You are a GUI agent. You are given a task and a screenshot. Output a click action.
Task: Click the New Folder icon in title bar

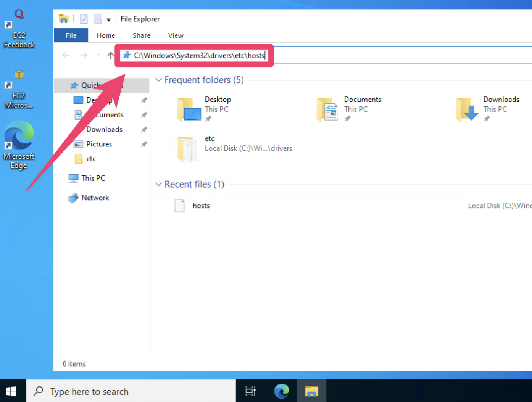pos(97,19)
